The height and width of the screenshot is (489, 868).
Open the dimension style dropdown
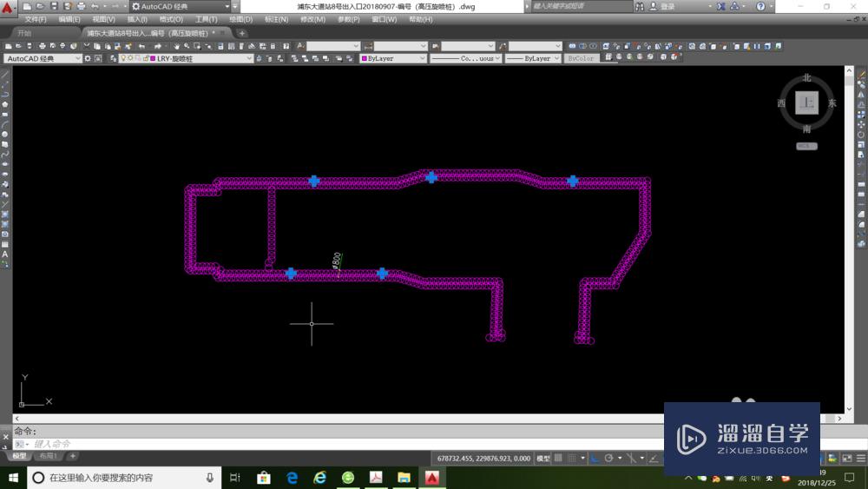click(401, 46)
